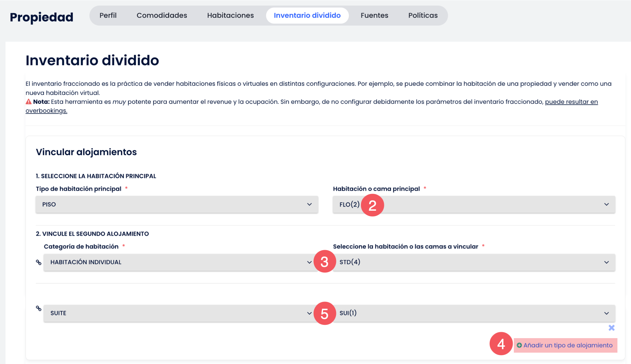Viewport: 631px width, 364px height.
Task: Open the Habitación Individual category dropdown
Action: pos(177,262)
